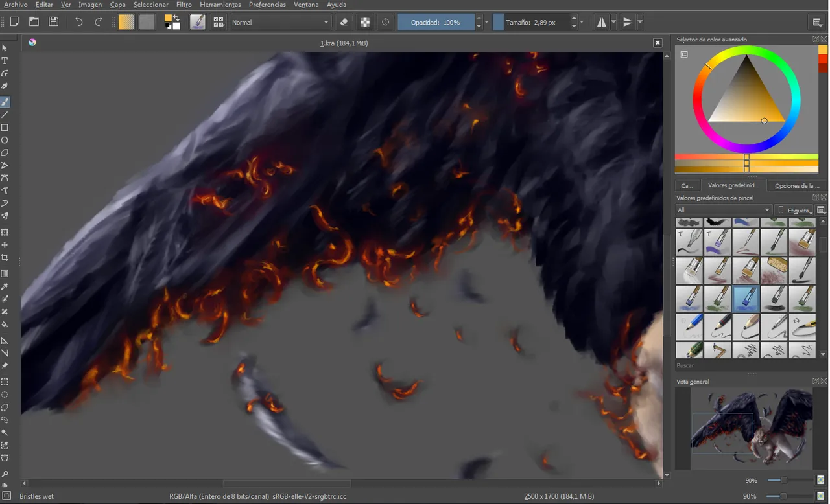The width and height of the screenshot is (830, 504).
Task: Open the All tag filter dropdown
Action: point(724,210)
